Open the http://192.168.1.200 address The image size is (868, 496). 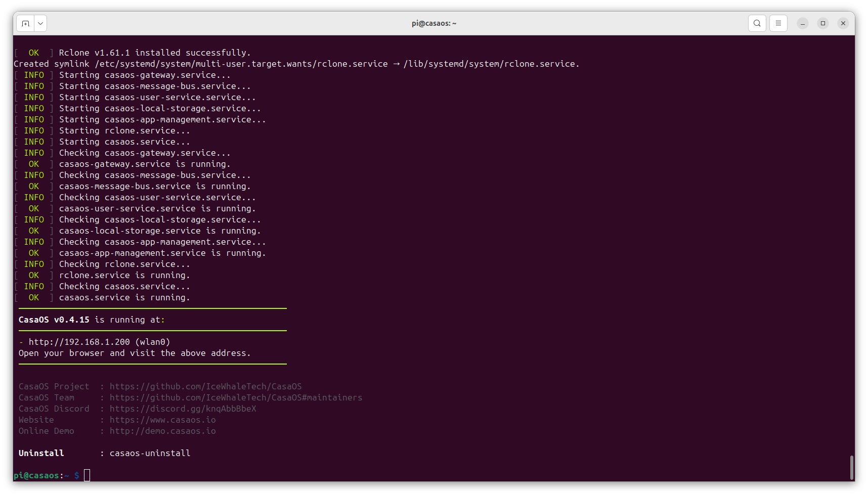tap(79, 342)
